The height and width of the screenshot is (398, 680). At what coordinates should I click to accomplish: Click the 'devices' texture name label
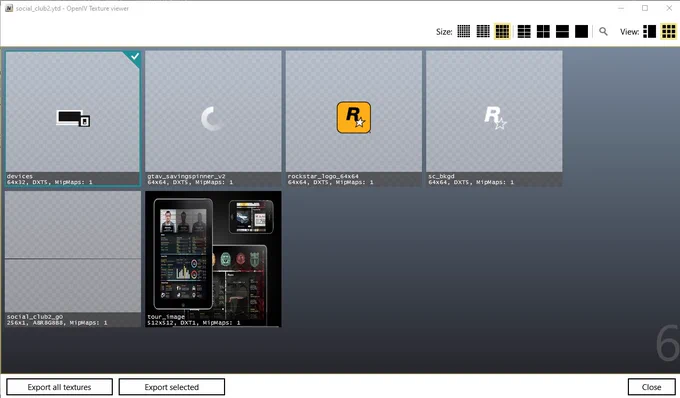(x=20, y=176)
